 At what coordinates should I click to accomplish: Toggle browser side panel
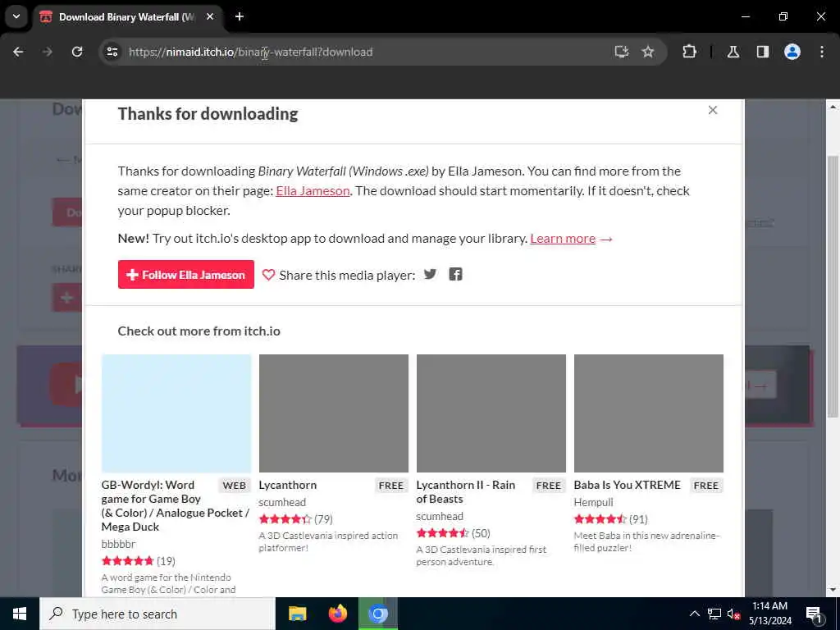[763, 52]
